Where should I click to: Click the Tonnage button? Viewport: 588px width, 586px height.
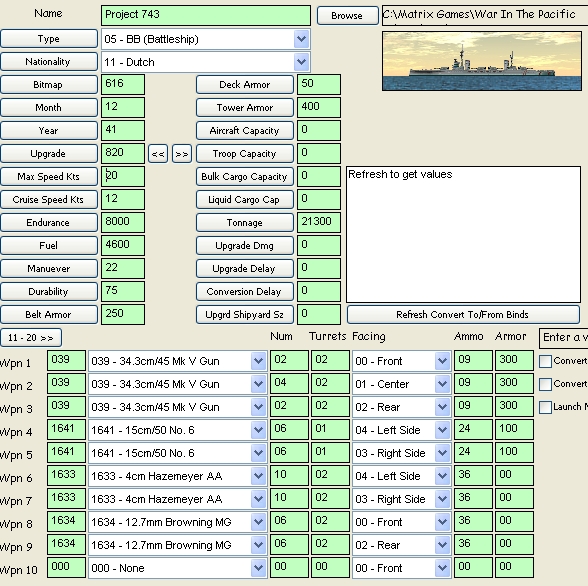coord(244,223)
